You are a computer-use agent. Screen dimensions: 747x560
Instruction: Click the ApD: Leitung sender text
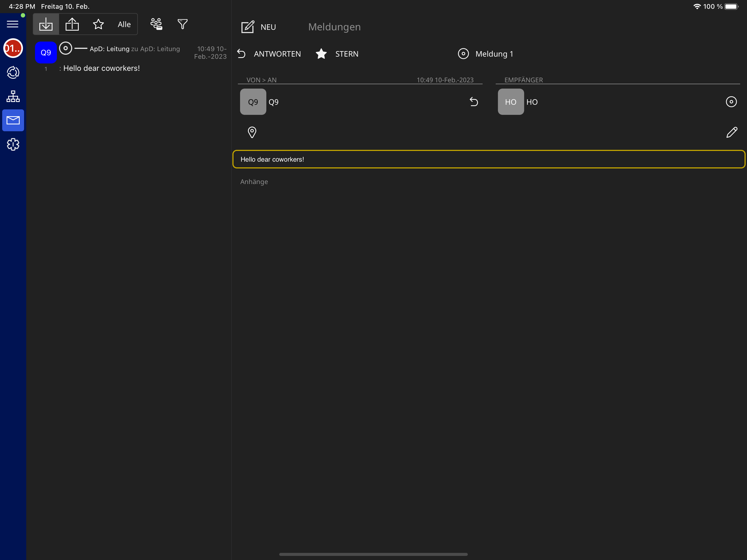tap(109, 49)
